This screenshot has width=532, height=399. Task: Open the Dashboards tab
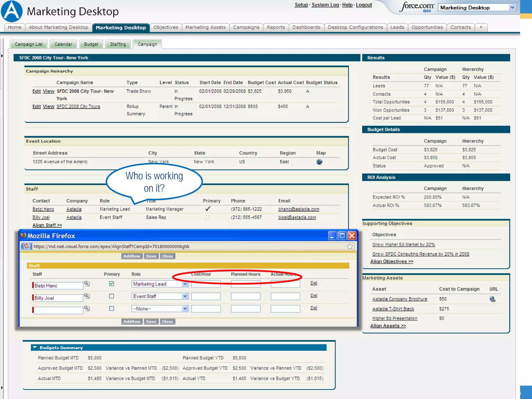point(306,27)
